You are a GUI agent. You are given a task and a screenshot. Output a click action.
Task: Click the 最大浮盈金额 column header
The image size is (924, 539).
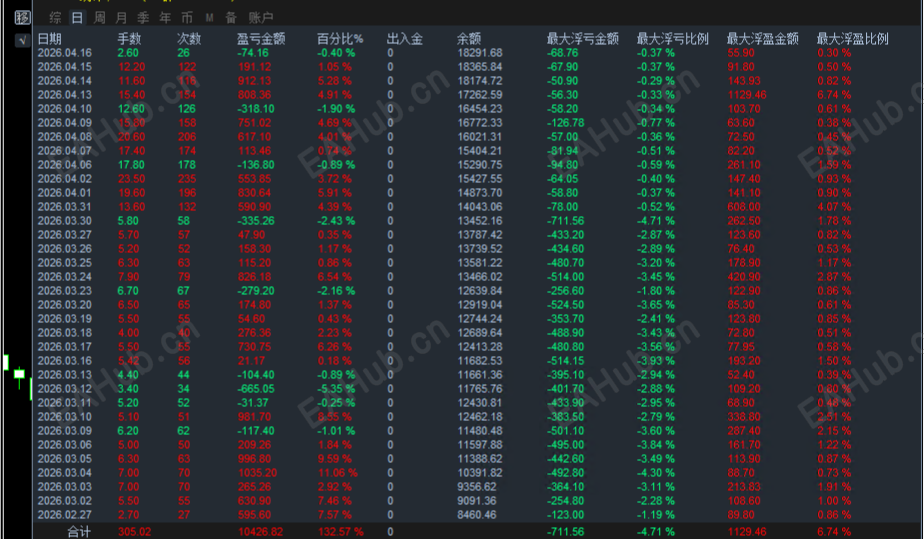click(763, 39)
